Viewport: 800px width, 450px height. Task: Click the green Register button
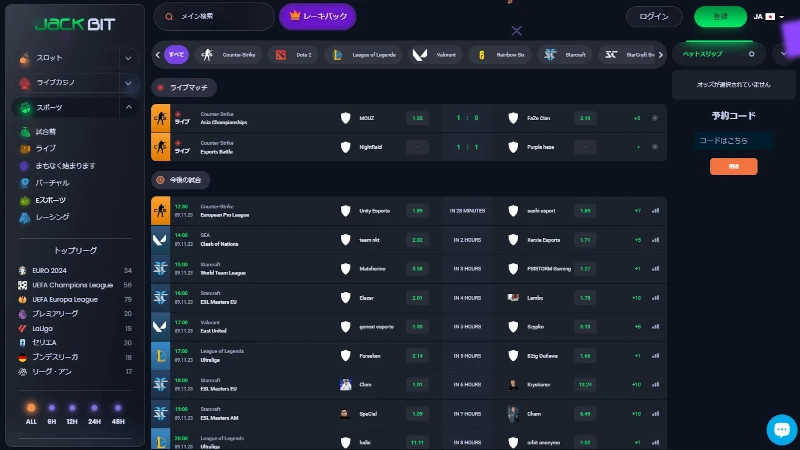point(720,16)
